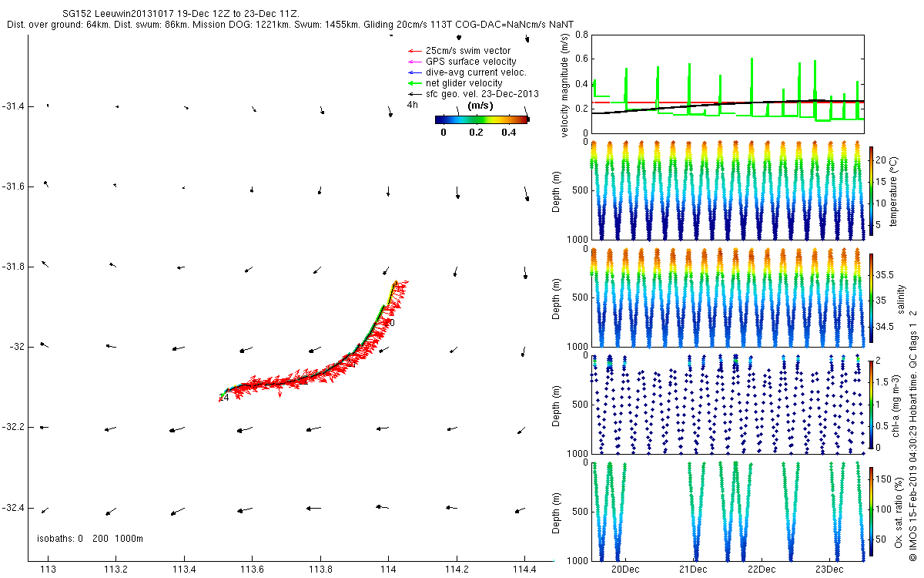924x578 pixels.
Task: Click the 113.2 longitude tick label
Action: (116, 570)
